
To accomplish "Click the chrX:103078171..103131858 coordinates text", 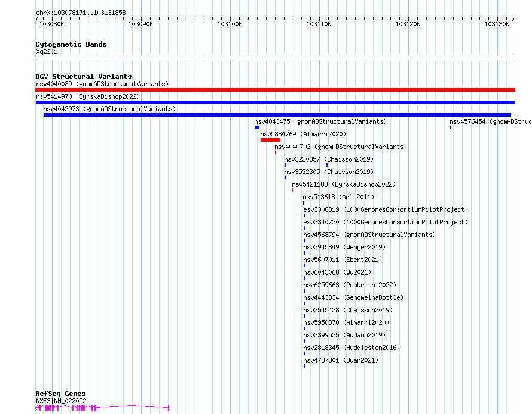I will (x=81, y=13).
